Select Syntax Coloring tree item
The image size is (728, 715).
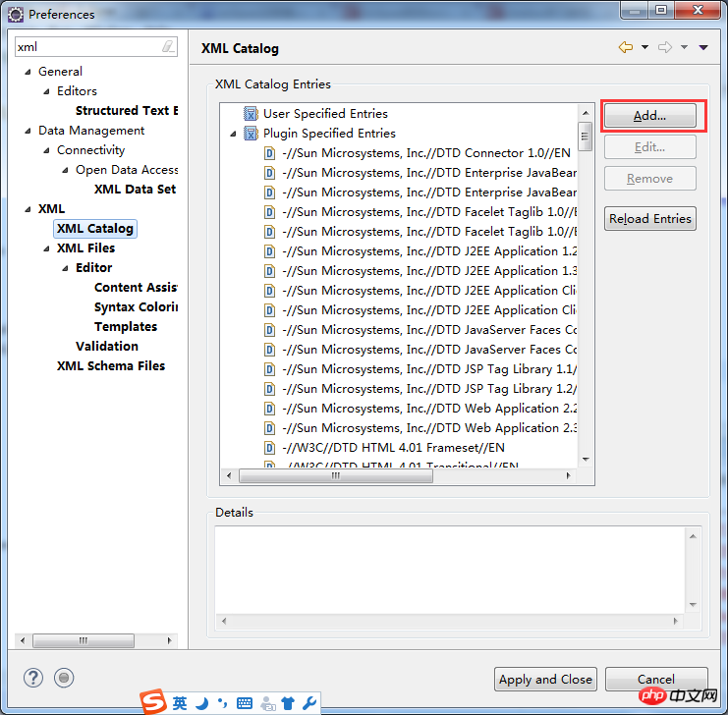tap(136, 307)
